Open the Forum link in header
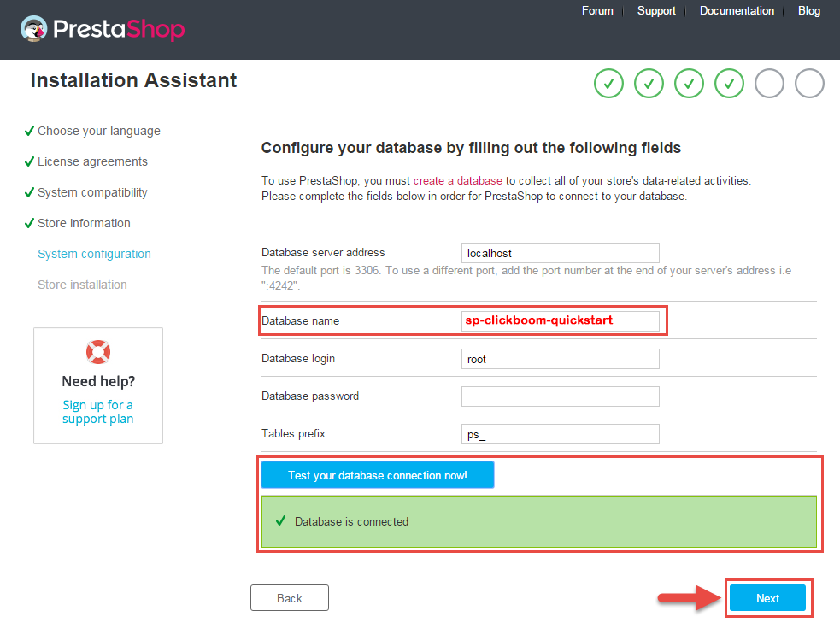840x640 pixels. (x=597, y=11)
